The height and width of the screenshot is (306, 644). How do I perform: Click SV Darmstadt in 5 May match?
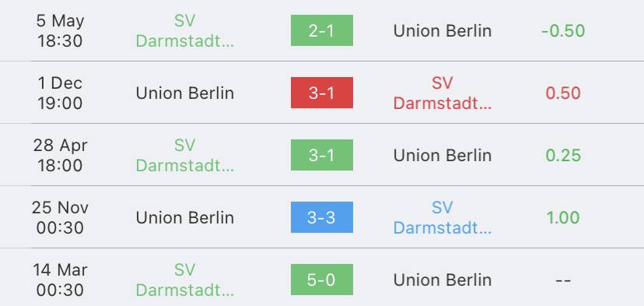tap(185, 30)
